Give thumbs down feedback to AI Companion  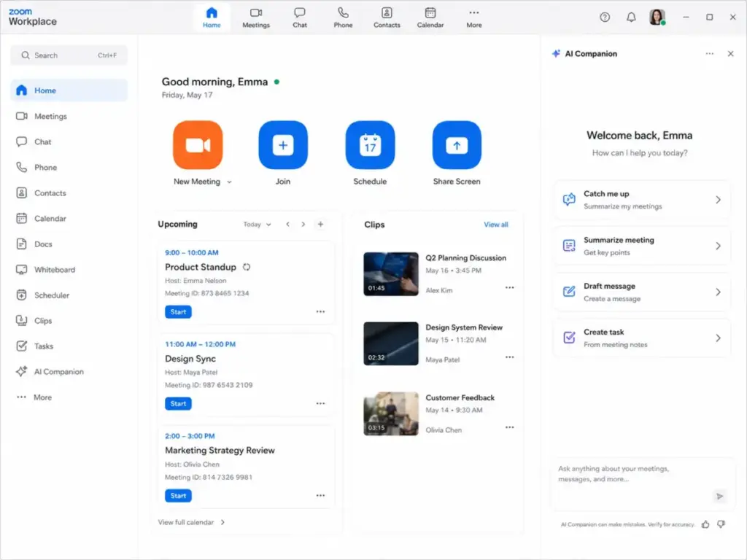tap(721, 524)
